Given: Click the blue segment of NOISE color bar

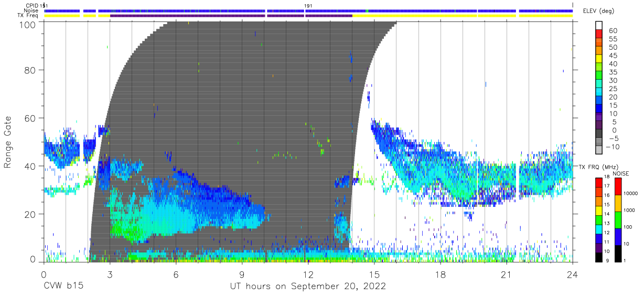Looking at the screenshot, I should [617, 236].
